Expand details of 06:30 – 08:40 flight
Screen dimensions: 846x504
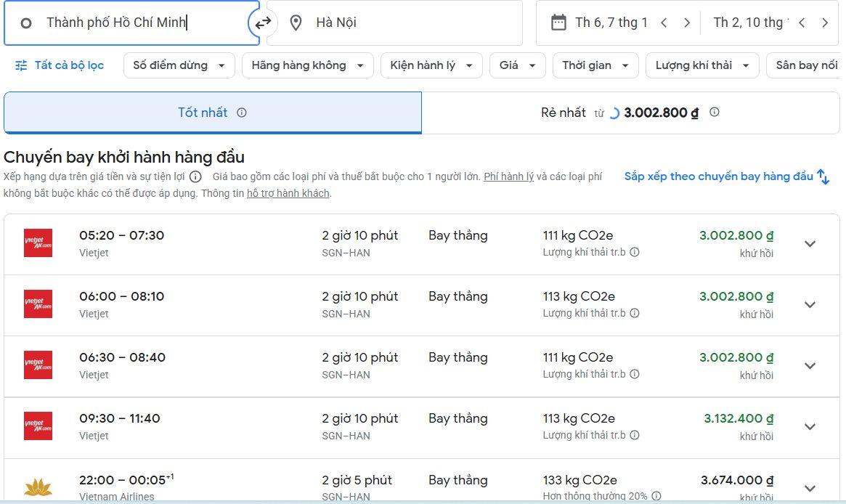point(810,366)
